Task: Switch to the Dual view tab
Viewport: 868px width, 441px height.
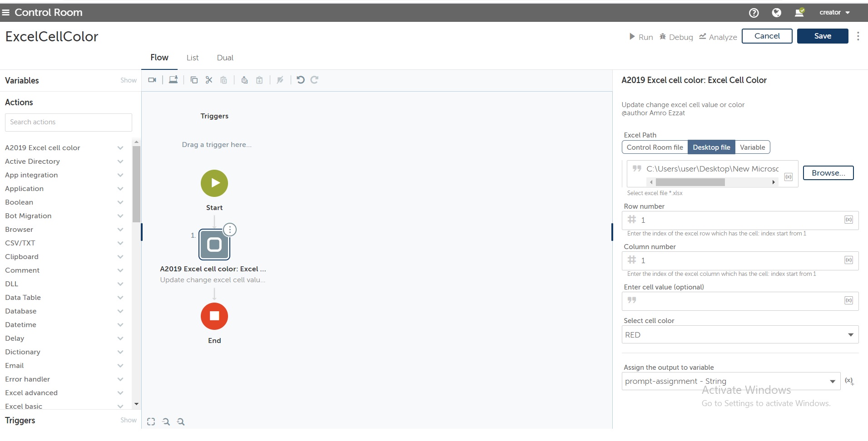Action: (225, 58)
